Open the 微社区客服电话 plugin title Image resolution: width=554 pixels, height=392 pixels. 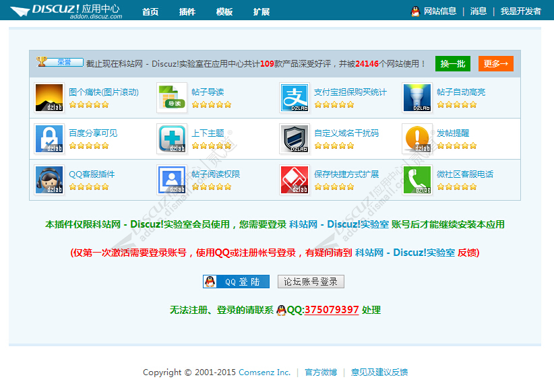tap(465, 174)
